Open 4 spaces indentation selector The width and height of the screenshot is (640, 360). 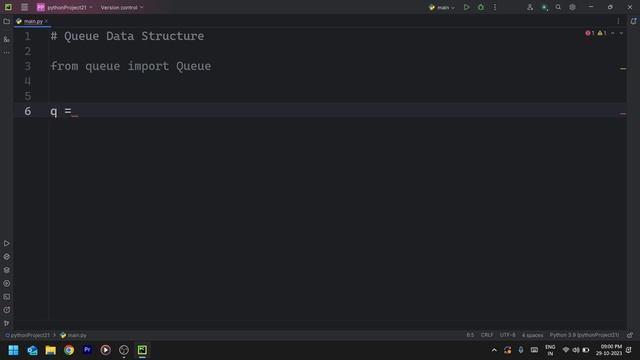[532, 335]
